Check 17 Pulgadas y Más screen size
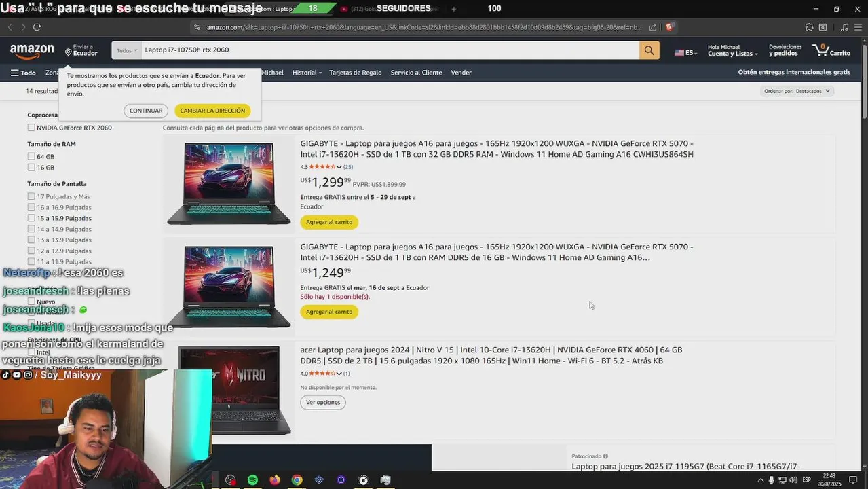868x489 pixels. coord(31,196)
